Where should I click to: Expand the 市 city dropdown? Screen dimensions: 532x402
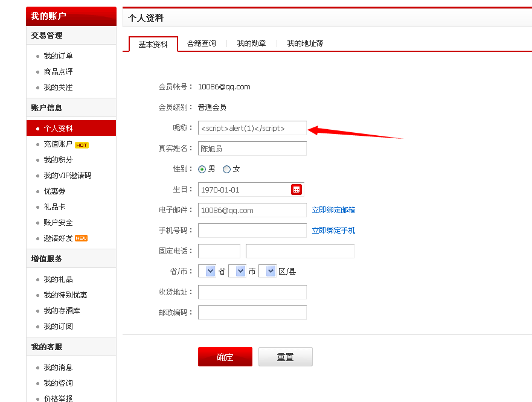[x=237, y=271]
